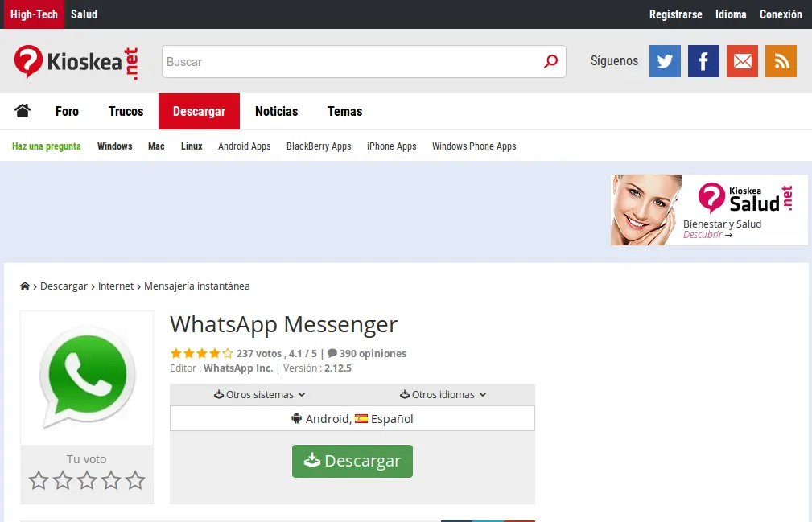Open the iPhone Apps link

click(391, 146)
